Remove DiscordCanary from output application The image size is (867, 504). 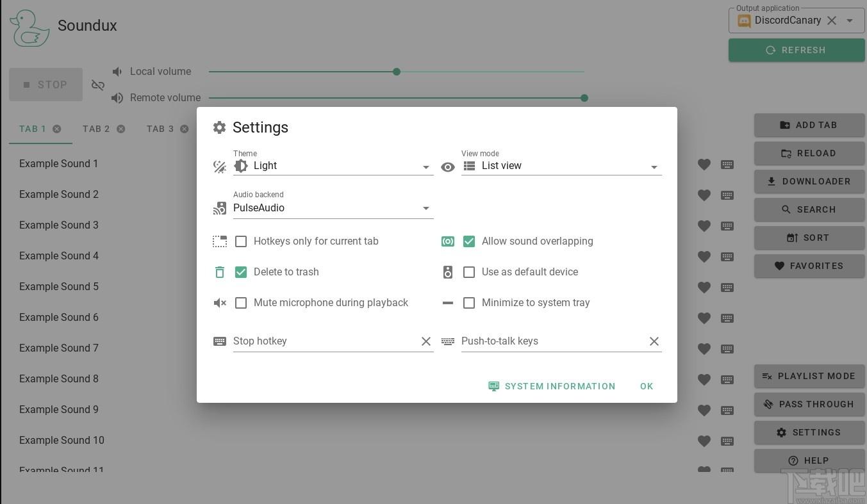832,20
